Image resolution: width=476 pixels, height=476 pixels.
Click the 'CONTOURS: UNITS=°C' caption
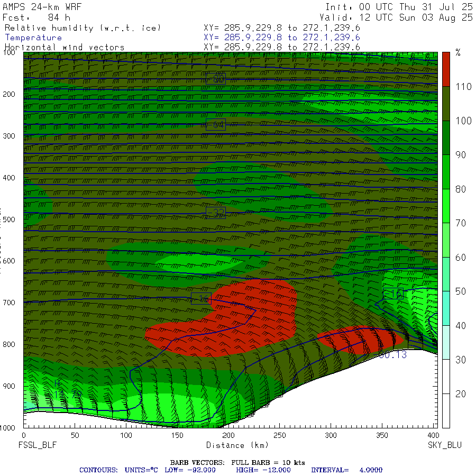[x=118, y=470]
